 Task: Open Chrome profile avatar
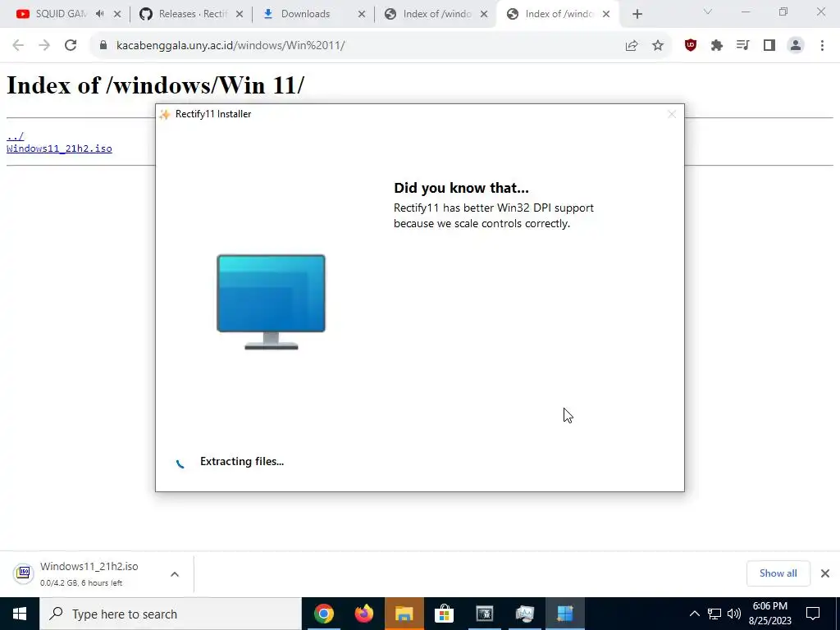point(796,46)
